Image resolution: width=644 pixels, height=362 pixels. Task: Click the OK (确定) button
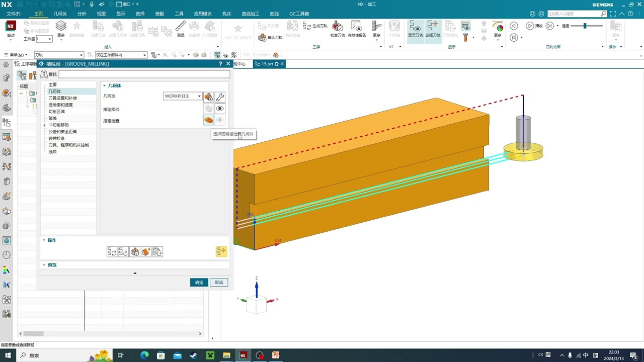point(199,283)
